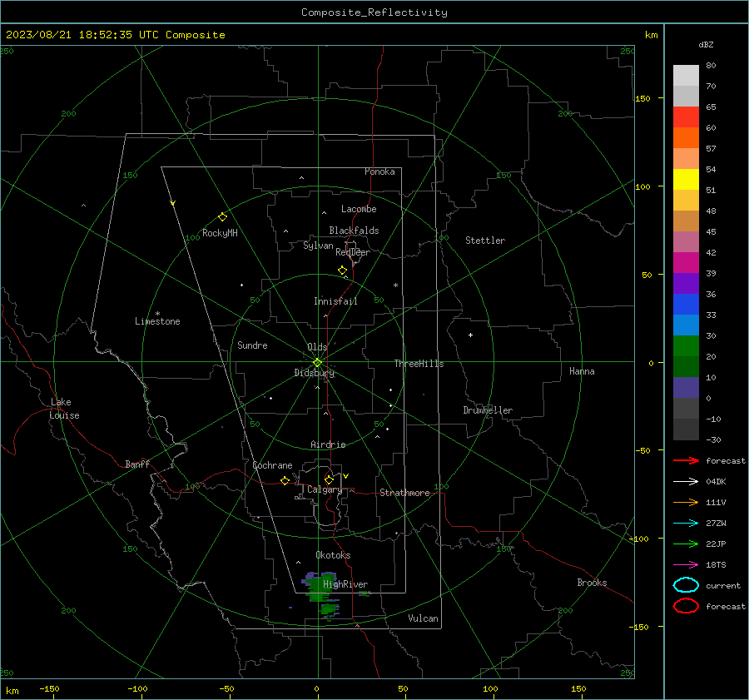The height and width of the screenshot is (700, 749).
Task: Click the Airdrie map label
Action: [x=328, y=444]
